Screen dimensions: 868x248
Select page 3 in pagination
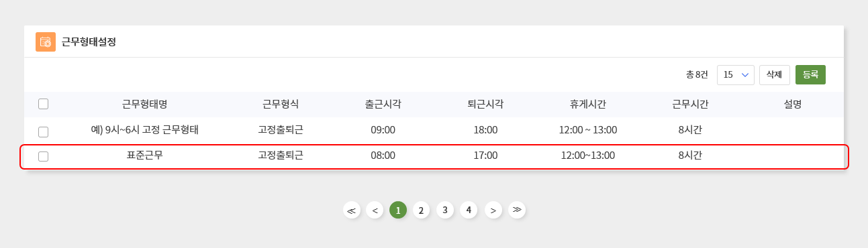tap(445, 210)
